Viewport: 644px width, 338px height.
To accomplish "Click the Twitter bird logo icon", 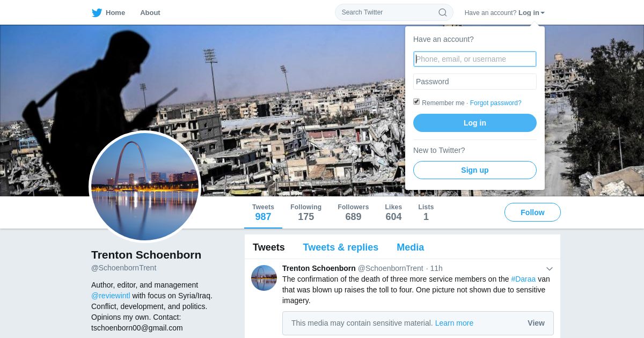I will pyautogui.click(x=97, y=13).
